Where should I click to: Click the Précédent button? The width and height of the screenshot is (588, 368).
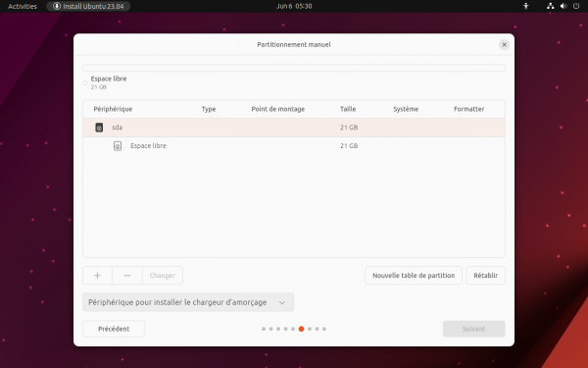pos(114,329)
